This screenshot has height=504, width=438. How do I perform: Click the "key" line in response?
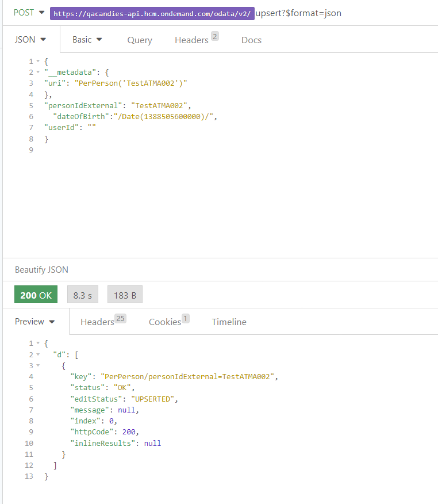point(174,376)
